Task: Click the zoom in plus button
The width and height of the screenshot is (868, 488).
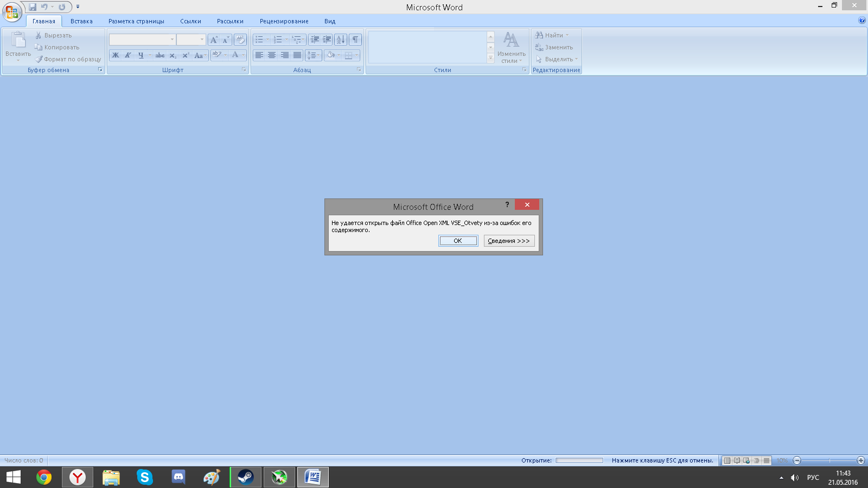Action: (860, 460)
